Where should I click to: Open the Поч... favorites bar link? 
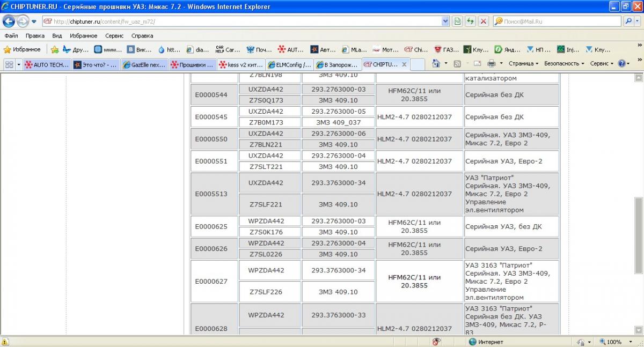coord(259,49)
